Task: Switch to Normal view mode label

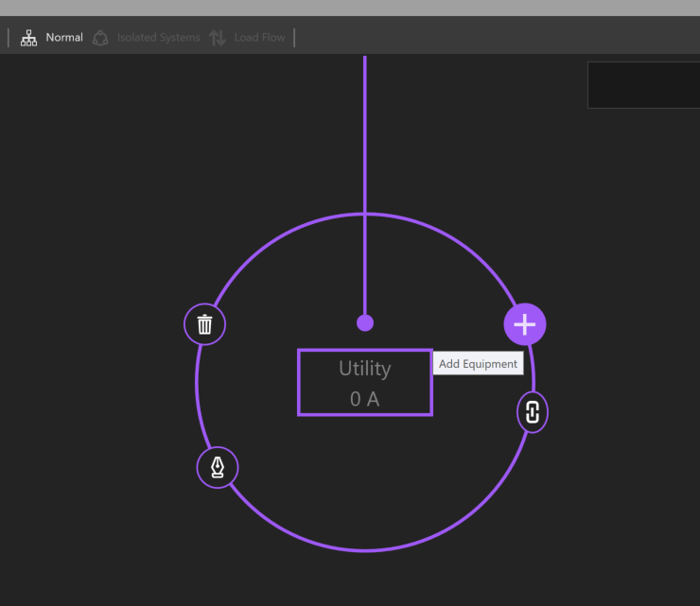Action: point(64,38)
